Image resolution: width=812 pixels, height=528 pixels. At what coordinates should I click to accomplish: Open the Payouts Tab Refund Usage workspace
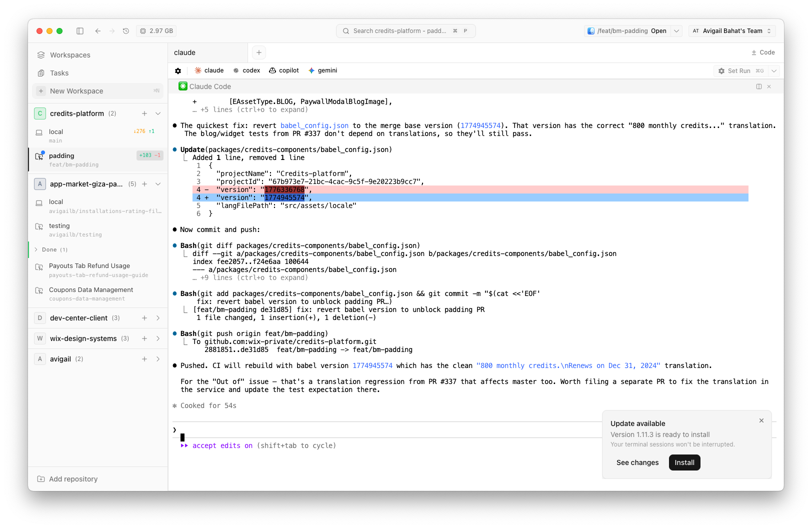(98, 270)
